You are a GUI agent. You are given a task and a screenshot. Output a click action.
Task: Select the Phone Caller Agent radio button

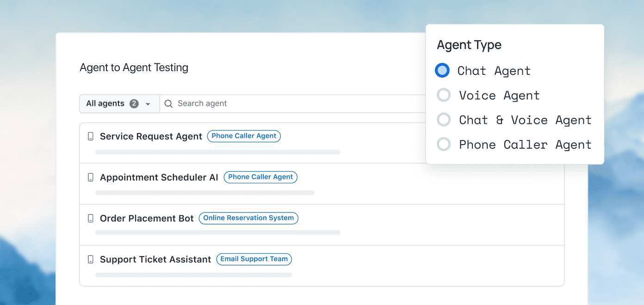point(443,144)
